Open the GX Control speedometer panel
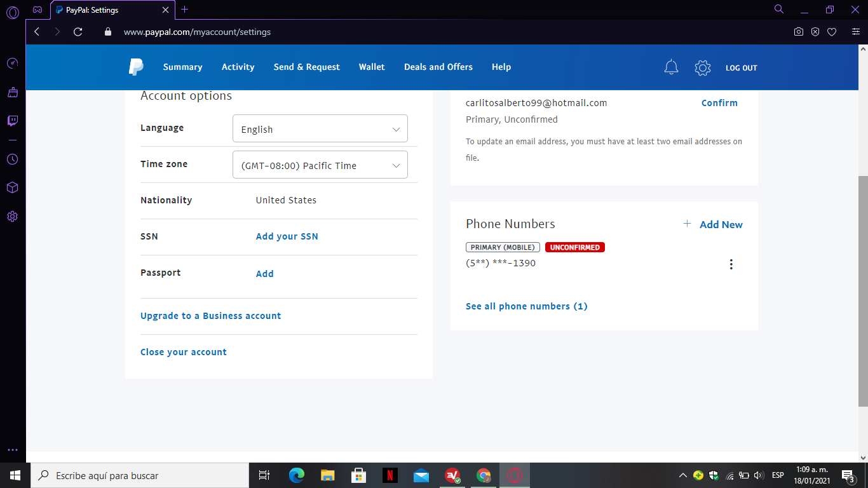Image resolution: width=868 pixels, height=488 pixels. 12,64
